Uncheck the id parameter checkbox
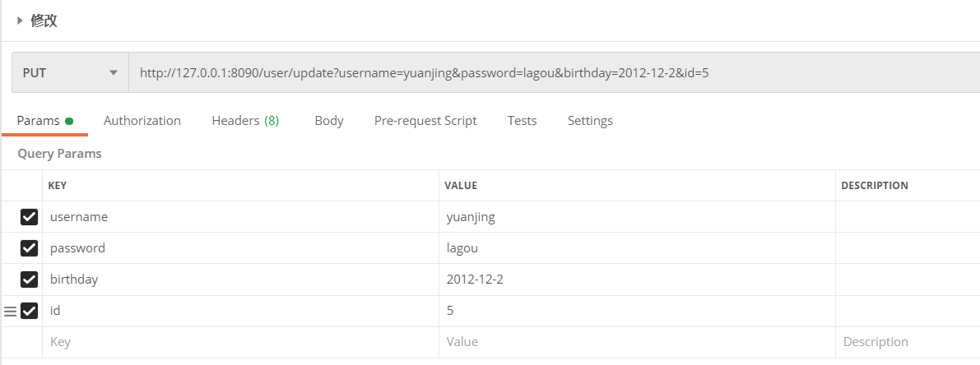The image size is (980, 365). click(29, 311)
